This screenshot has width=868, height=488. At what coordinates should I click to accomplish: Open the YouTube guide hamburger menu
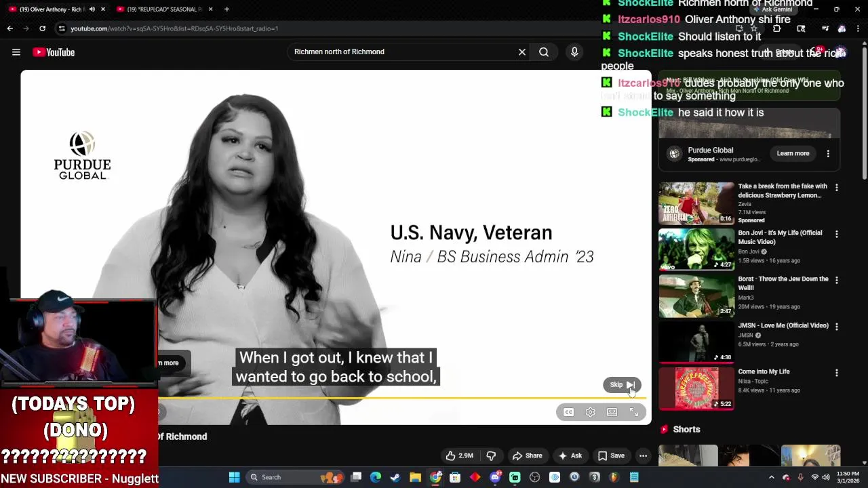pyautogui.click(x=16, y=52)
